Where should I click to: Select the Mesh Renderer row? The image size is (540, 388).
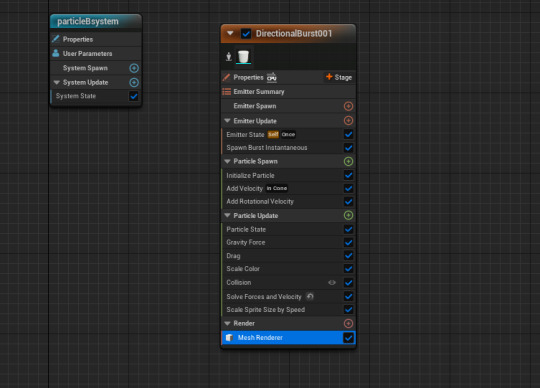tap(288, 338)
